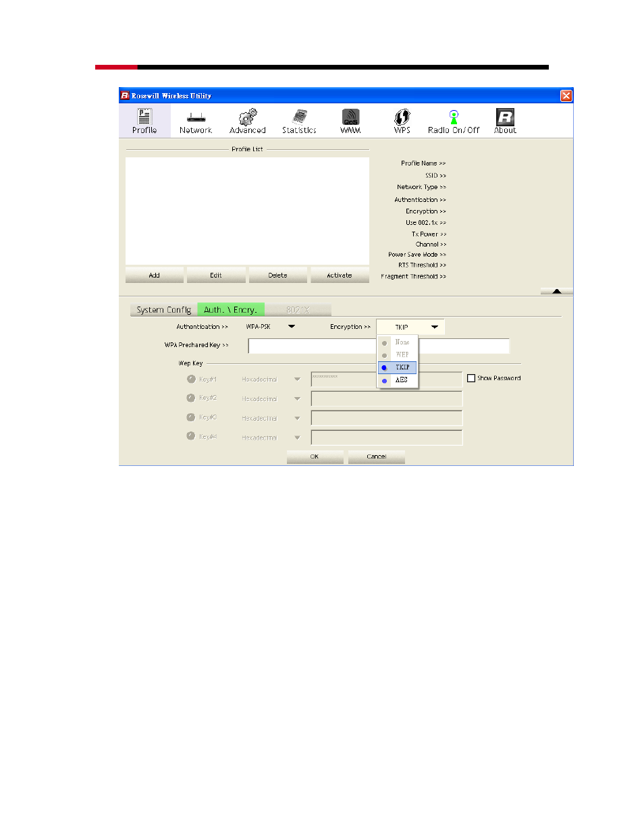Select None in the encryption list
The width and height of the screenshot is (644, 834).
(x=398, y=342)
